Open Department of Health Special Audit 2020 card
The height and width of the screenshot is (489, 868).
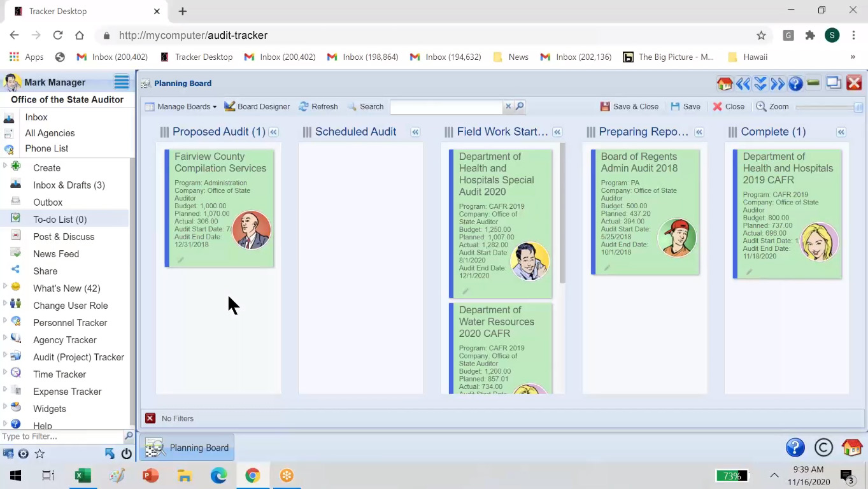pyautogui.click(x=501, y=223)
